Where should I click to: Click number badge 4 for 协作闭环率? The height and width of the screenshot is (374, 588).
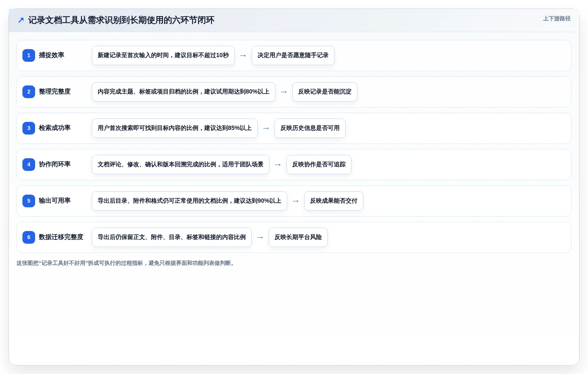[29, 165]
